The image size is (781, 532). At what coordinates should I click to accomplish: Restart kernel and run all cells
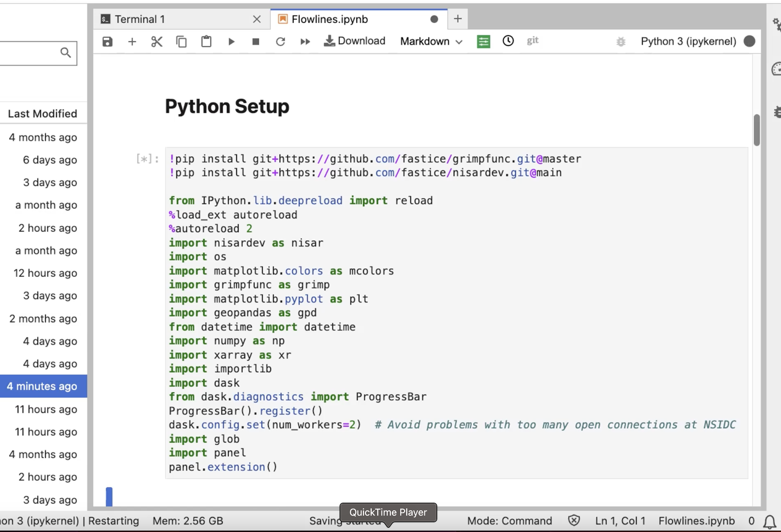(x=305, y=41)
